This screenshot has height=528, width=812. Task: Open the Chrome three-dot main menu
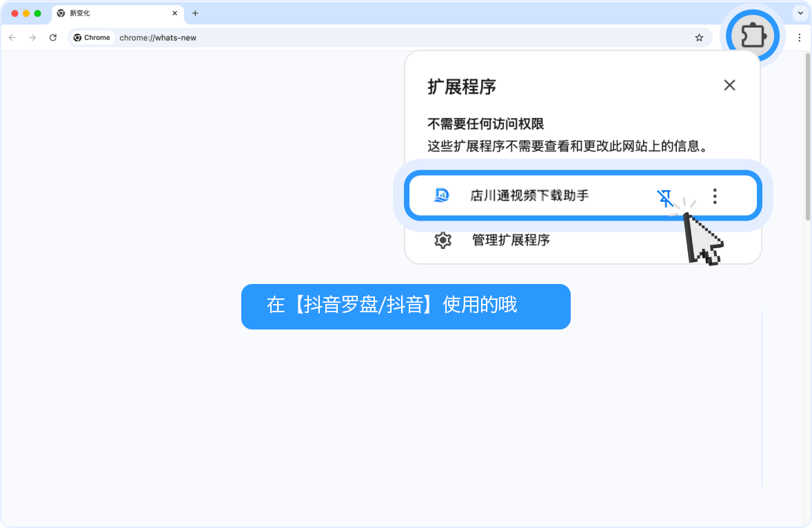[799, 37]
